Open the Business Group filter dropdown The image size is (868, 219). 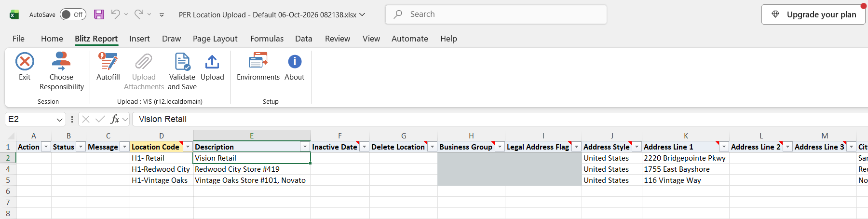tap(500, 147)
